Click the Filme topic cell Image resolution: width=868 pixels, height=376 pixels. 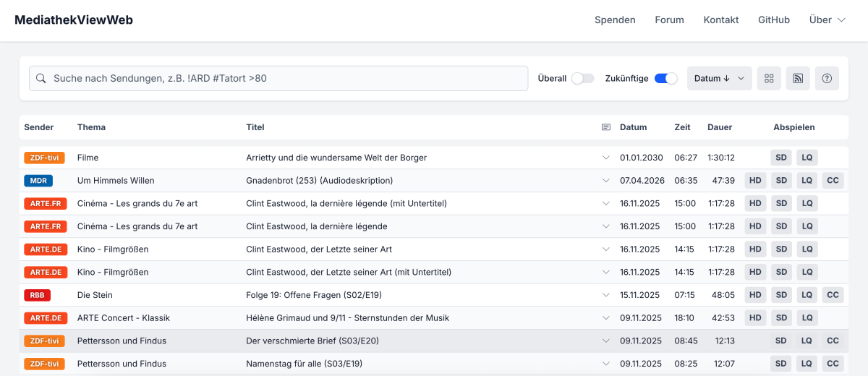click(x=88, y=158)
